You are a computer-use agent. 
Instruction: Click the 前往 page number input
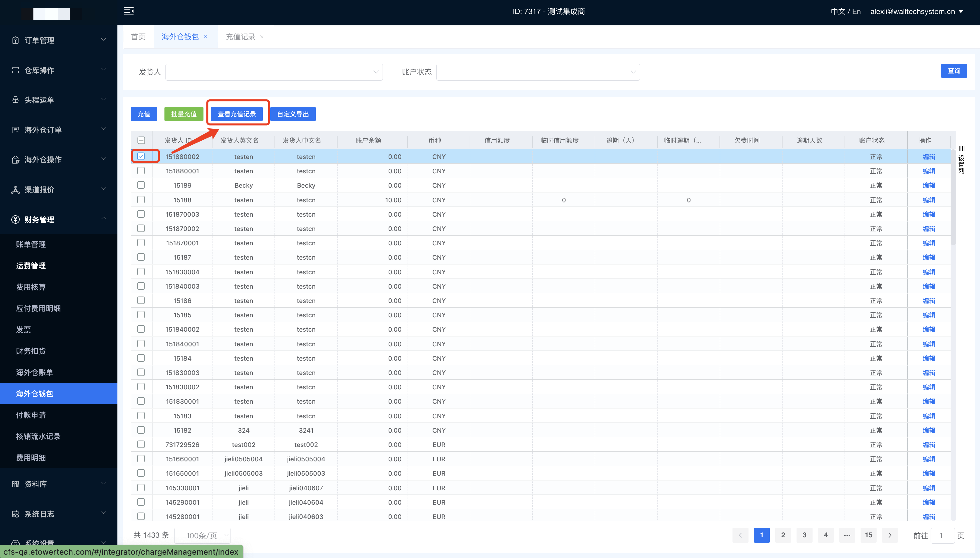pos(943,535)
